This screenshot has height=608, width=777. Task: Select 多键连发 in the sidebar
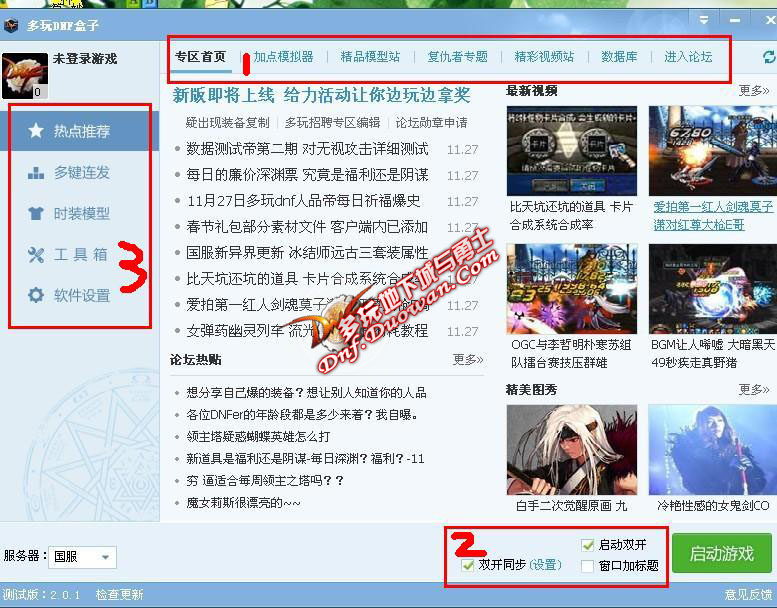click(79, 172)
